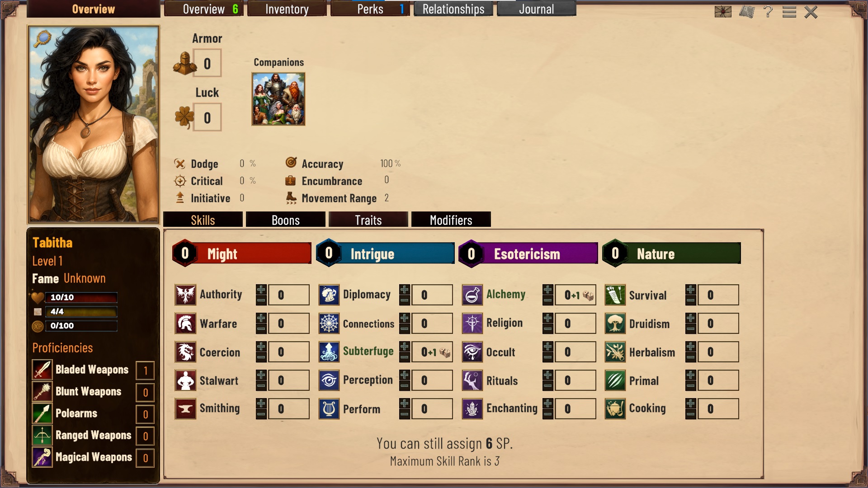Open the Relationships tab
Screen dimensions: 868x488
coord(453,9)
